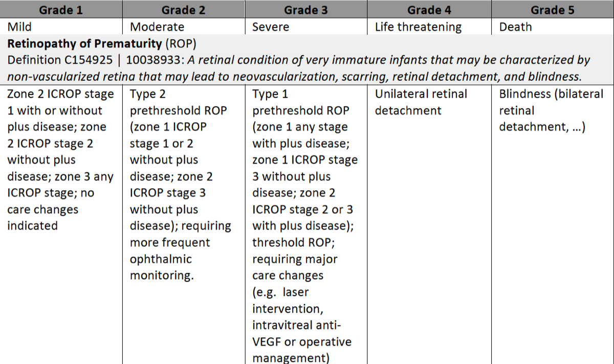Viewport: 614px width, 364px height.
Task: Click the Blindness bilateral retinal detachment cell
Action: tap(543, 110)
